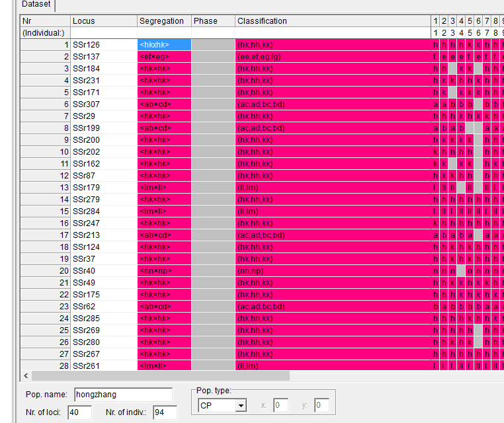Select locus SSr137

(x=104, y=57)
